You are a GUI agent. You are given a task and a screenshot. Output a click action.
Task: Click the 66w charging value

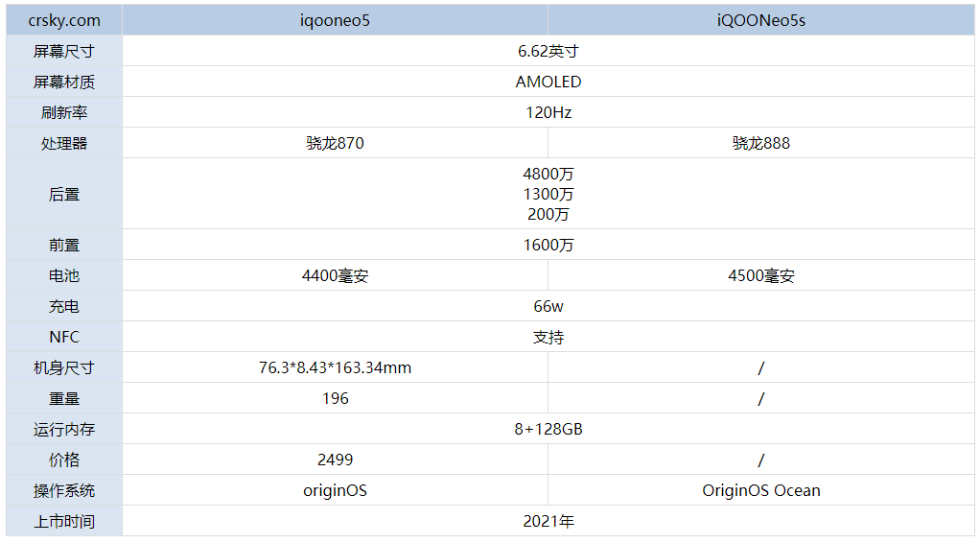click(548, 306)
